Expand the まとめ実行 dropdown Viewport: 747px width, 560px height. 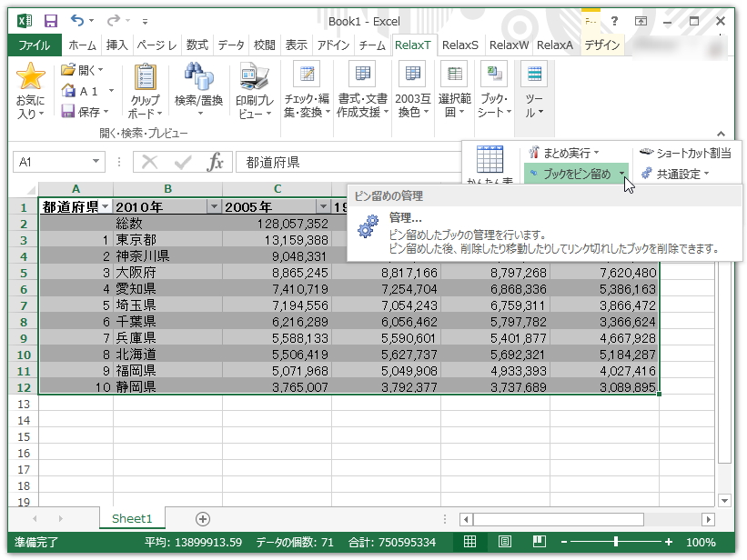click(597, 153)
